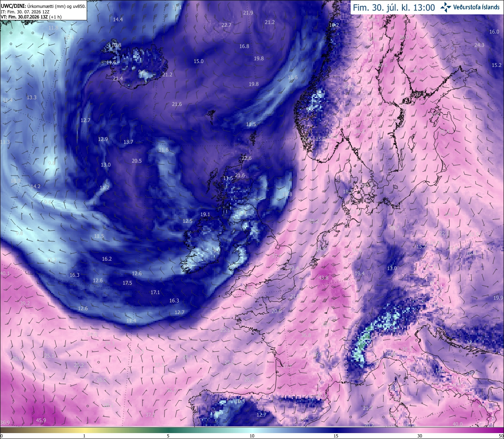Click the Veðurstofa Íslands logo icon
The image size is (504, 439).
[x=446, y=7]
